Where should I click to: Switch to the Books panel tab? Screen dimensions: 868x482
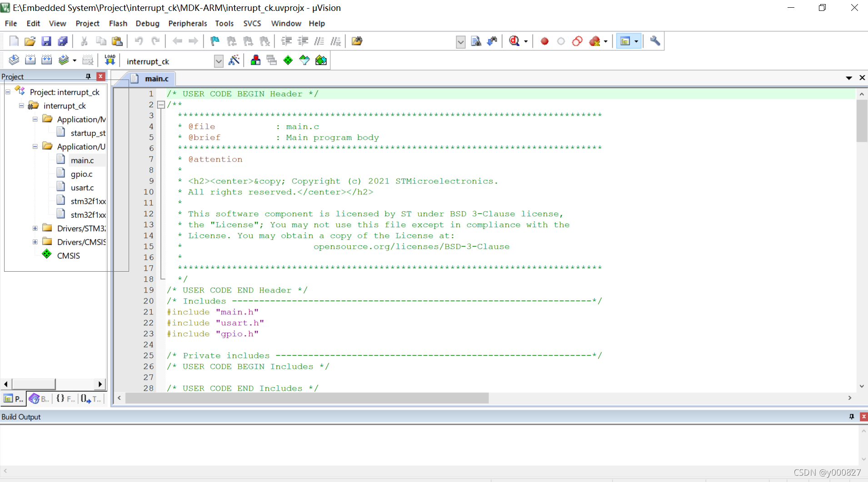(39, 399)
